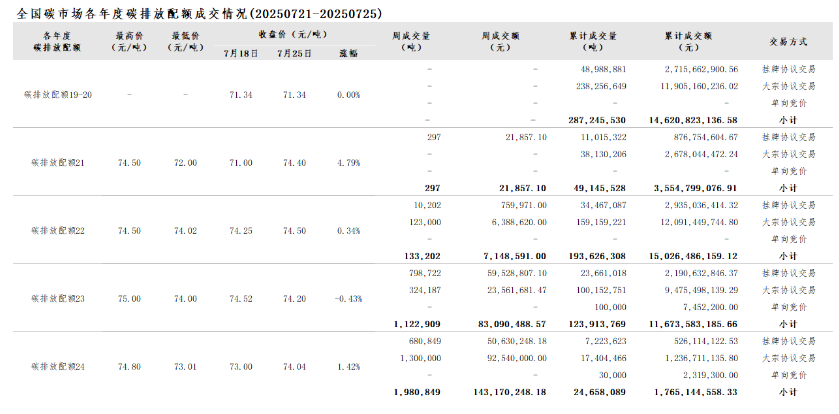This screenshot has width=839, height=414.
Task: Select the 7月25日 sub-header
Action: (x=294, y=53)
